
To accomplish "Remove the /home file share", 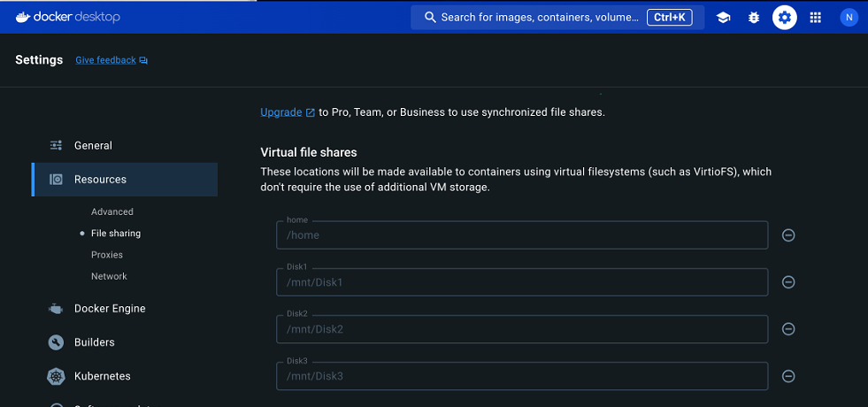I will click(788, 235).
